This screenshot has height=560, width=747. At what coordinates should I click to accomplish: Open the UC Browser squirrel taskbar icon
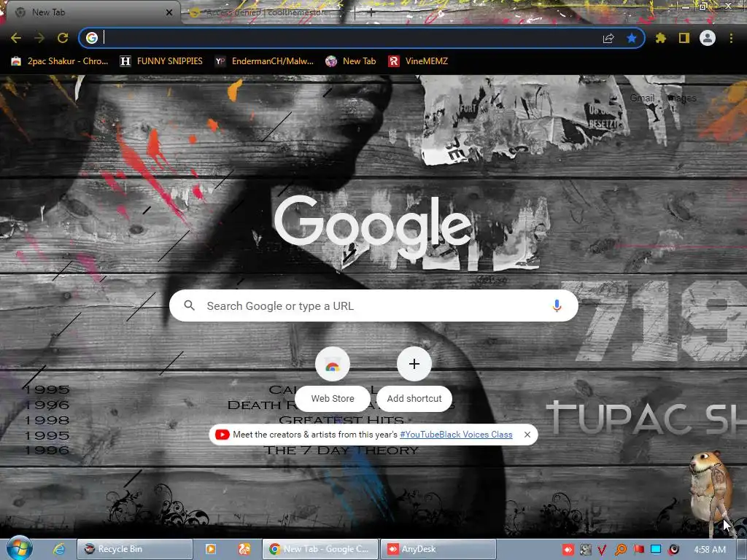coord(244,549)
